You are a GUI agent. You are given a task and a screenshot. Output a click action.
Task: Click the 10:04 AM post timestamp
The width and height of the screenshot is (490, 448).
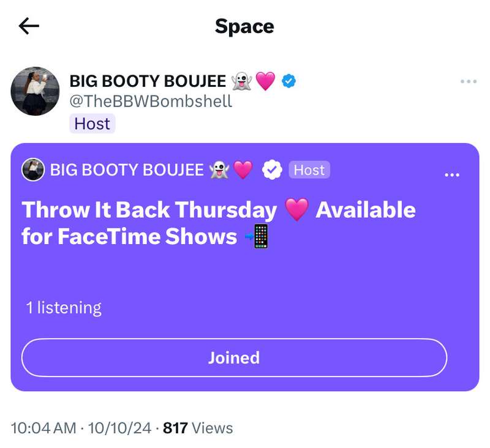tap(43, 428)
